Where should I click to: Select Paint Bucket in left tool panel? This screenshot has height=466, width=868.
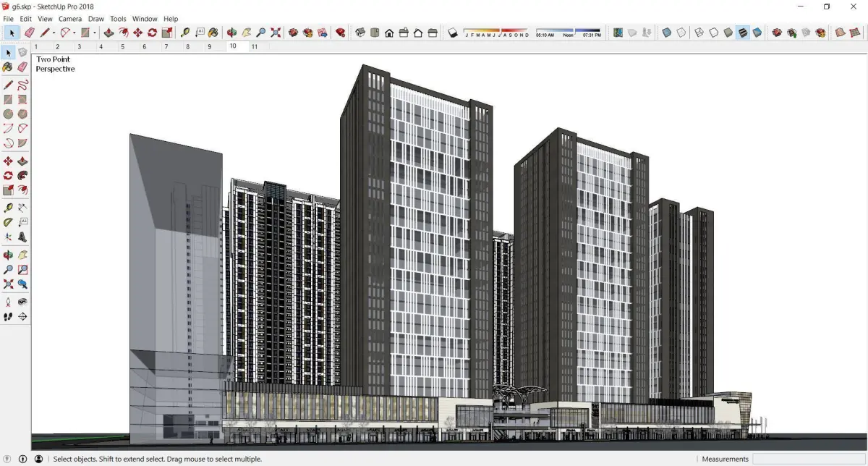pos(8,67)
